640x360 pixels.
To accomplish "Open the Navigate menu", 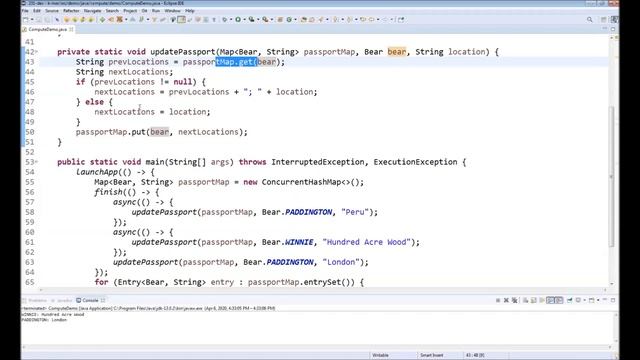I will [x=92, y=11].
